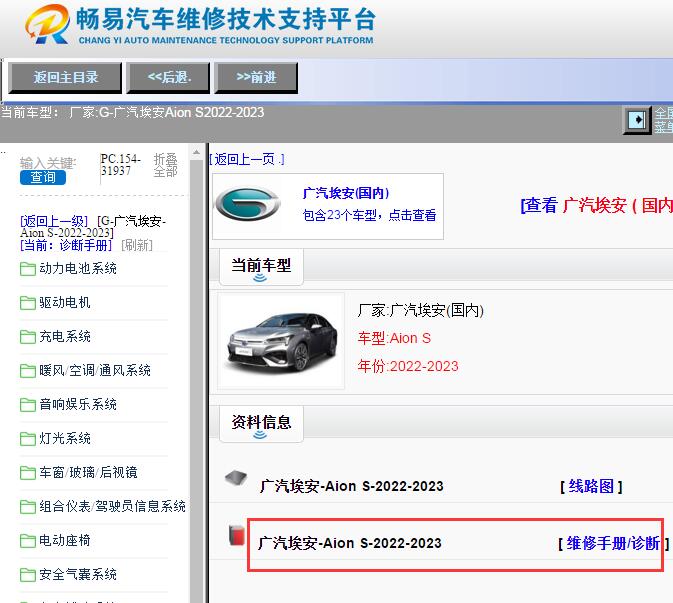Screen dimensions: 673x603
Task: Click the 当前：诊断手册 link
Action: [x=65, y=245]
